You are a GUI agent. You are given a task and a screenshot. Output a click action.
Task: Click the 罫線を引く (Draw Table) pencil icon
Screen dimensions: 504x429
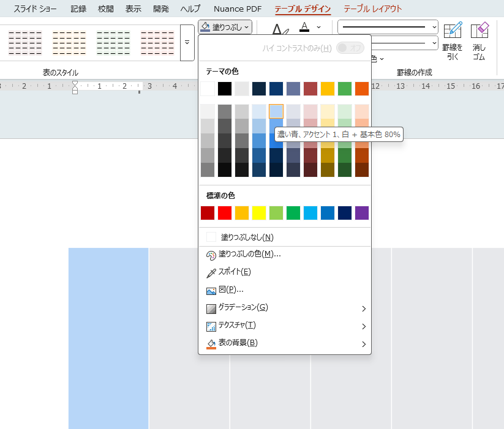[453, 31]
